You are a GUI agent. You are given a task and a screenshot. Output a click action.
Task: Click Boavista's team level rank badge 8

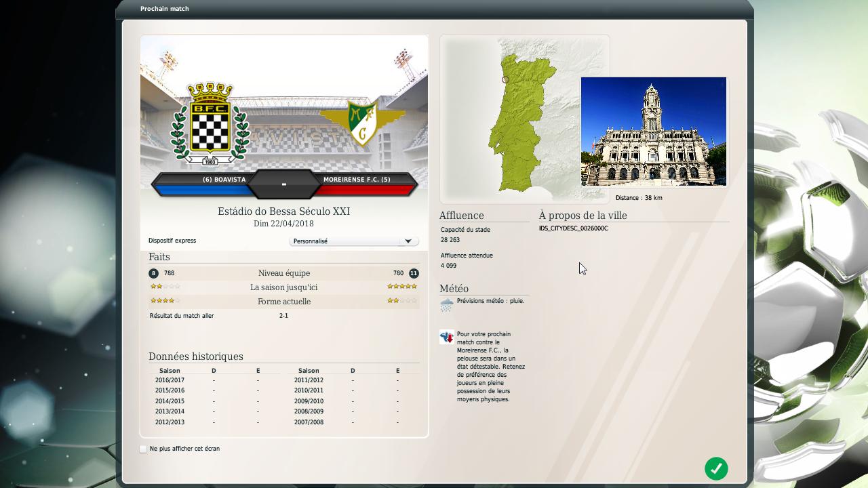(153, 273)
